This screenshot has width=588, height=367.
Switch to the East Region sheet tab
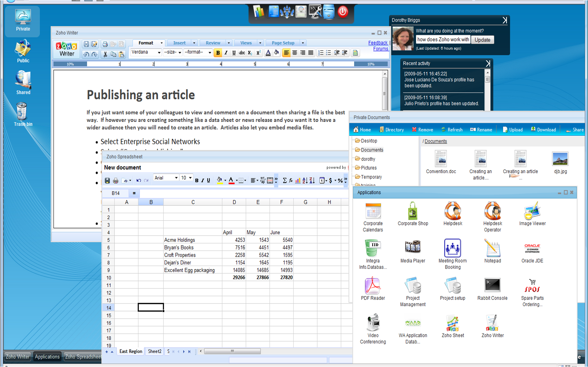[x=131, y=351]
